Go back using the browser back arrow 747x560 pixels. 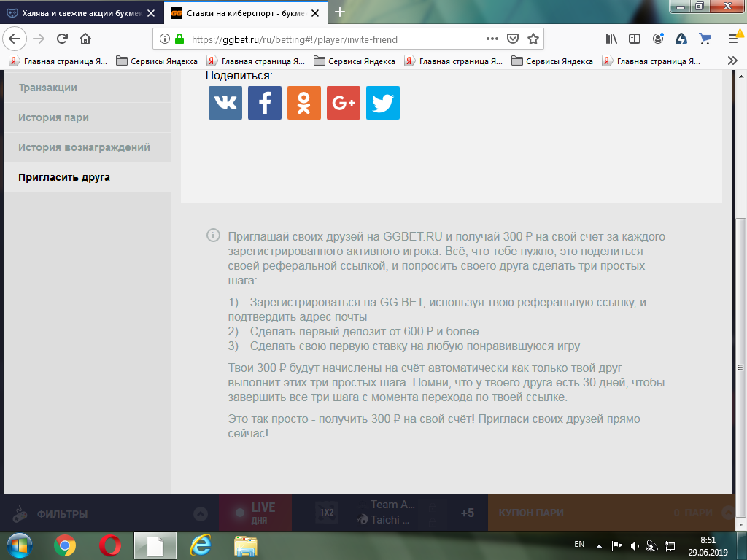pyautogui.click(x=15, y=39)
